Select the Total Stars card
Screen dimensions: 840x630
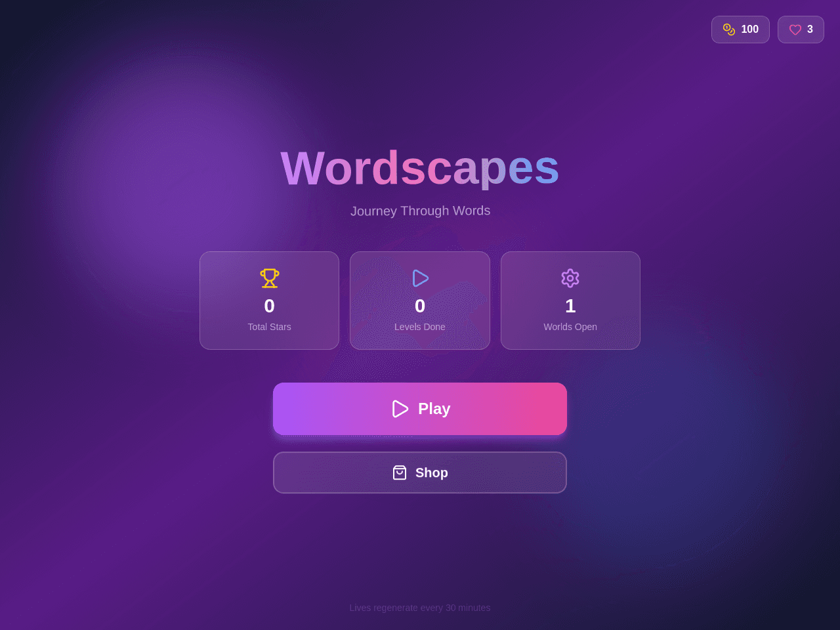coord(269,301)
